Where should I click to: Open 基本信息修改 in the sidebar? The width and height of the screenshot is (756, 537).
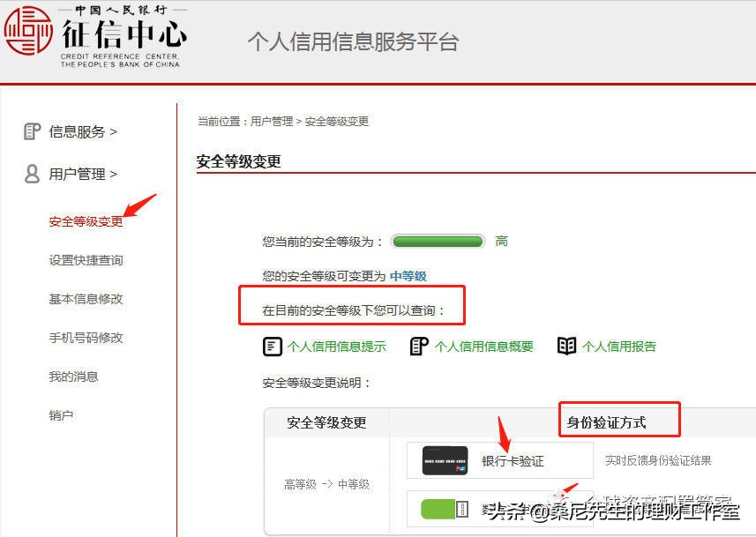86,299
